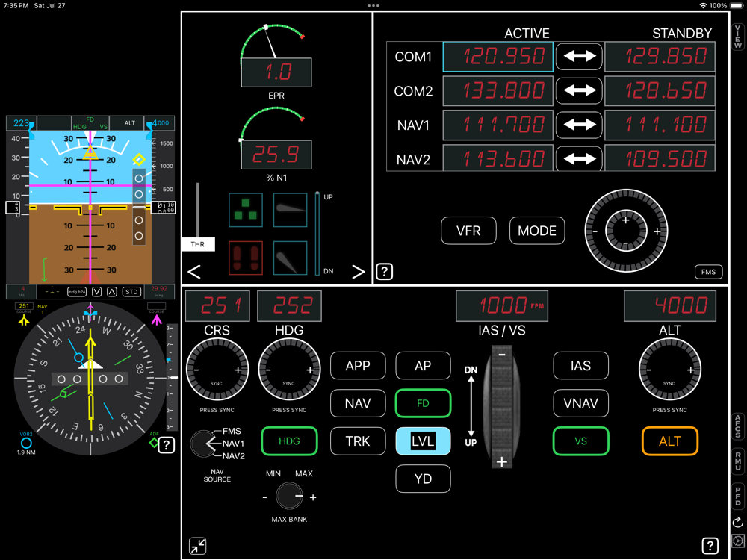Image resolution: width=747 pixels, height=560 pixels.
Task: Select the COM2 standby frequency 128.650
Action: point(660,90)
